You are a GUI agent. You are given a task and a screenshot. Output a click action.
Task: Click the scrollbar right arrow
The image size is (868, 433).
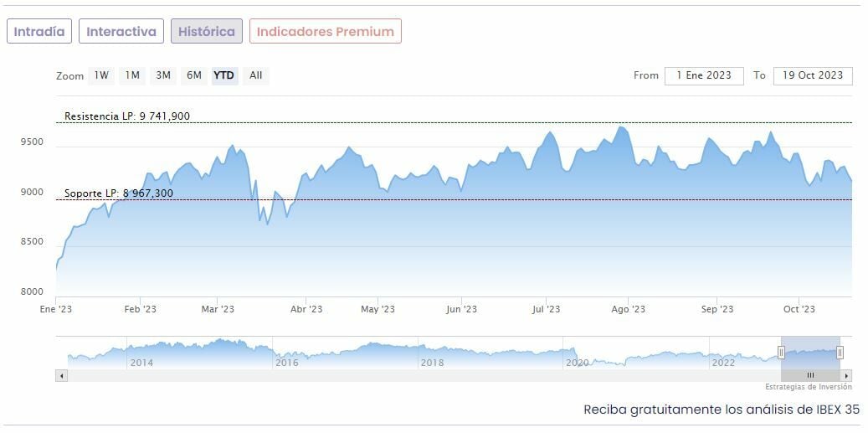pyautogui.click(x=846, y=375)
